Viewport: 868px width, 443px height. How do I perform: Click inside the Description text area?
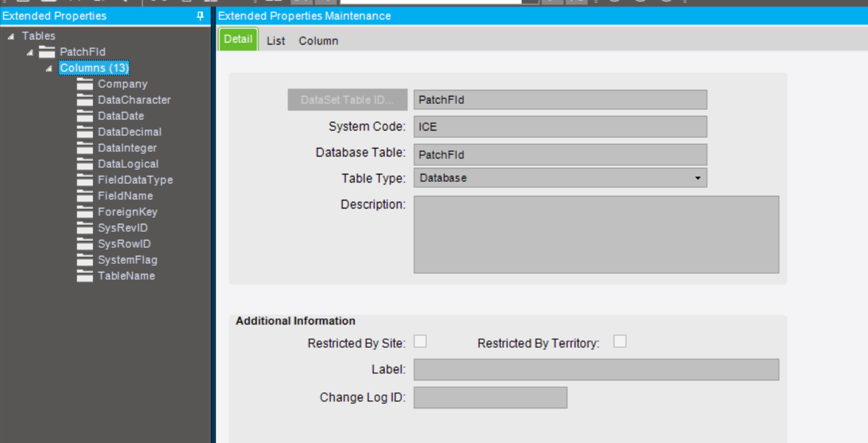click(596, 233)
